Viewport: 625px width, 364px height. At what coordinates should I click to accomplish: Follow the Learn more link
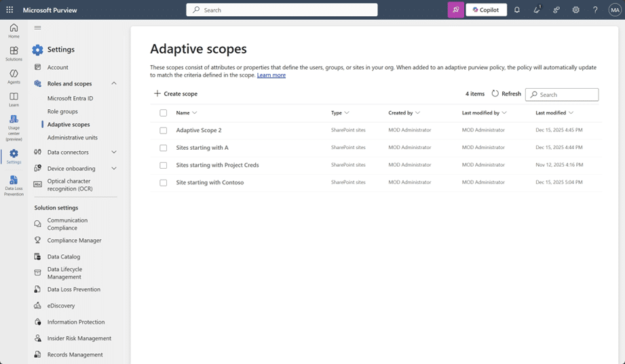click(x=271, y=75)
